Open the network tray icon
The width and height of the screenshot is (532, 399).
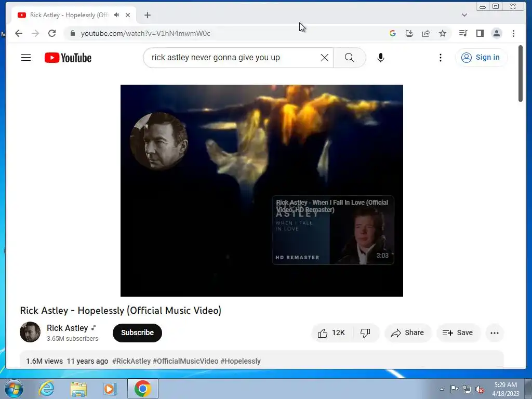point(467,389)
